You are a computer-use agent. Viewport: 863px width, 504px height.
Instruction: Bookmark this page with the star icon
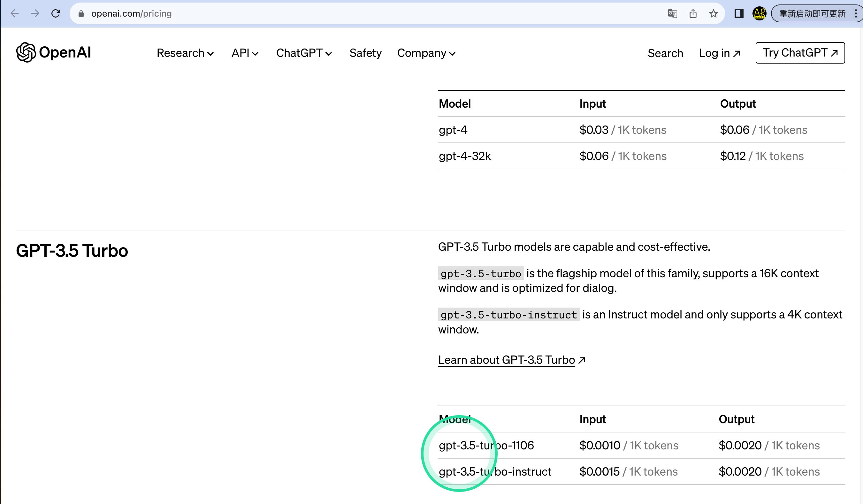click(x=713, y=13)
